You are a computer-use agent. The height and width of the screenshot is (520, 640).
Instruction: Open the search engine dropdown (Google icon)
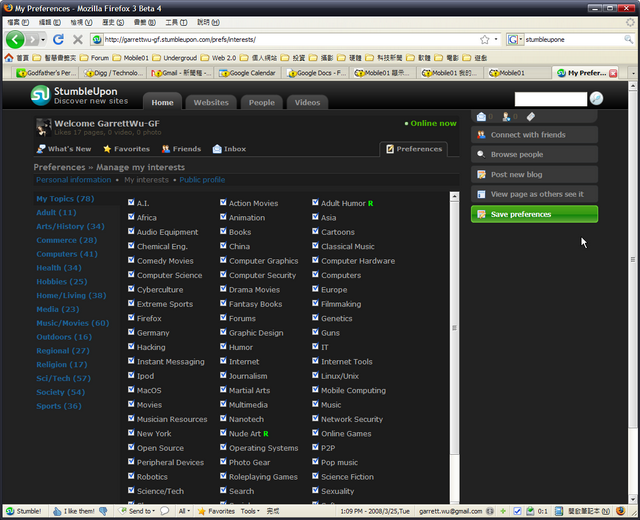(514, 40)
